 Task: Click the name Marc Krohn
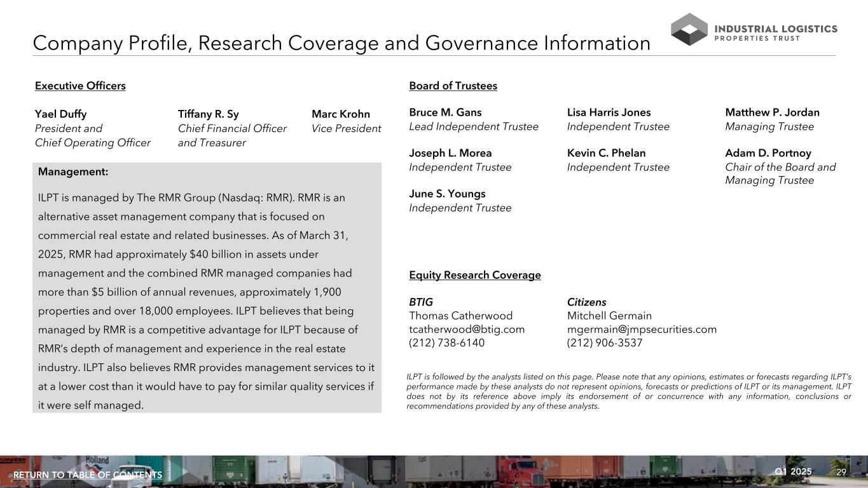pyautogui.click(x=341, y=114)
